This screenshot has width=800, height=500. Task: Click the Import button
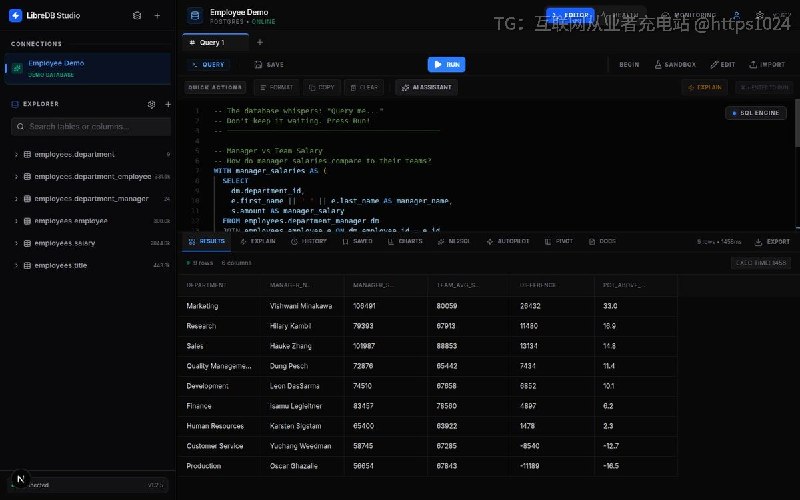767,65
